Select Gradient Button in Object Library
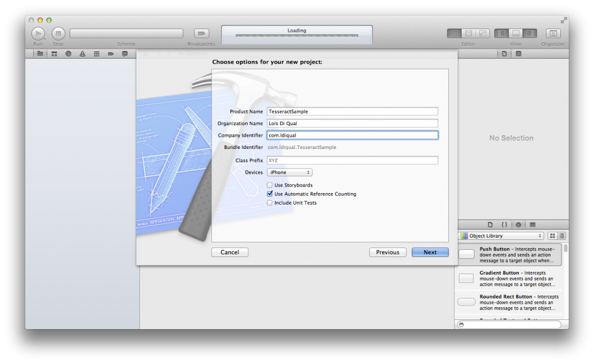 (x=508, y=278)
